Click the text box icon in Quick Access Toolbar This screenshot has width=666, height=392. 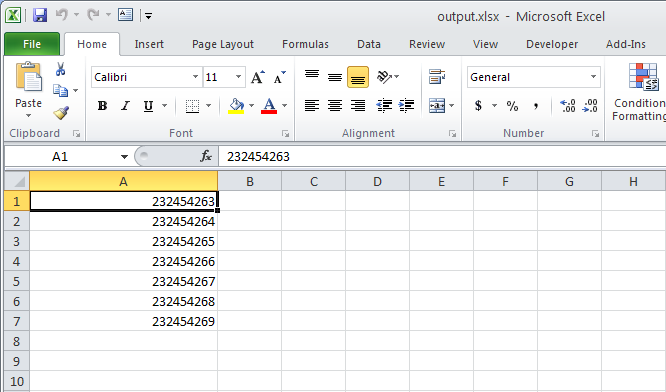126,15
